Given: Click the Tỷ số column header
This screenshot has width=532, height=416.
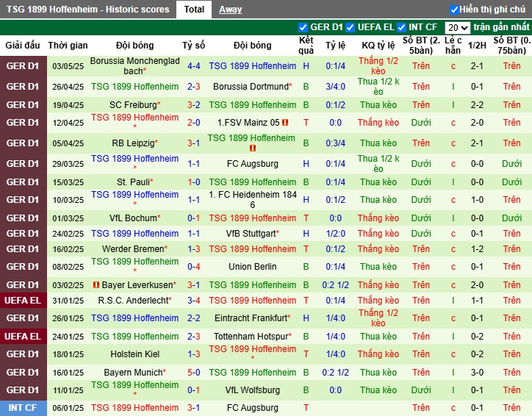Looking at the screenshot, I should (194, 45).
